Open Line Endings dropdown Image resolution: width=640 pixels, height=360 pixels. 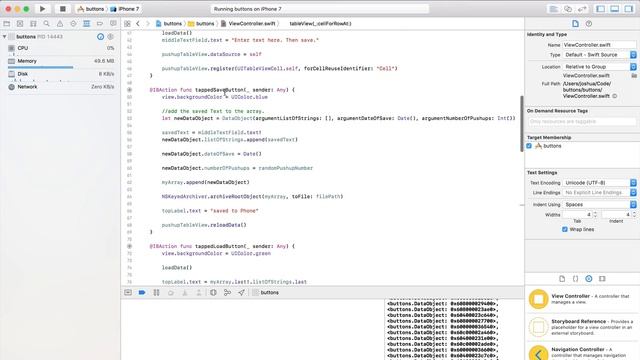(599, 193)
